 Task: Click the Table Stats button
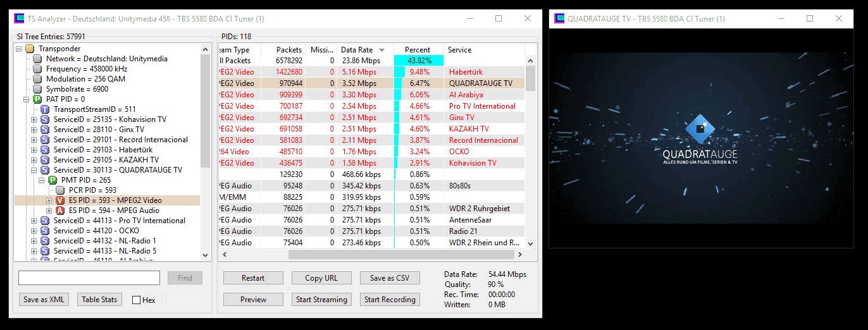pyautogui.click(x=99, y=300)
